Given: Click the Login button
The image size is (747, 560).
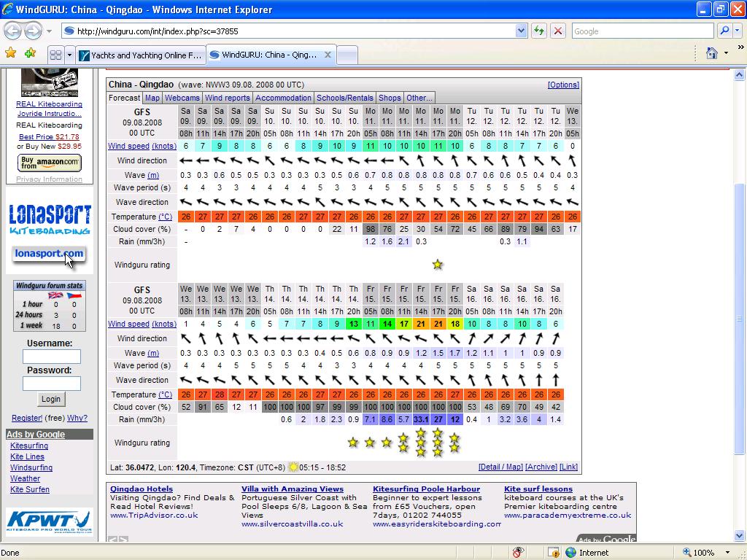Looking at the screenshot, I should [51, 399].
